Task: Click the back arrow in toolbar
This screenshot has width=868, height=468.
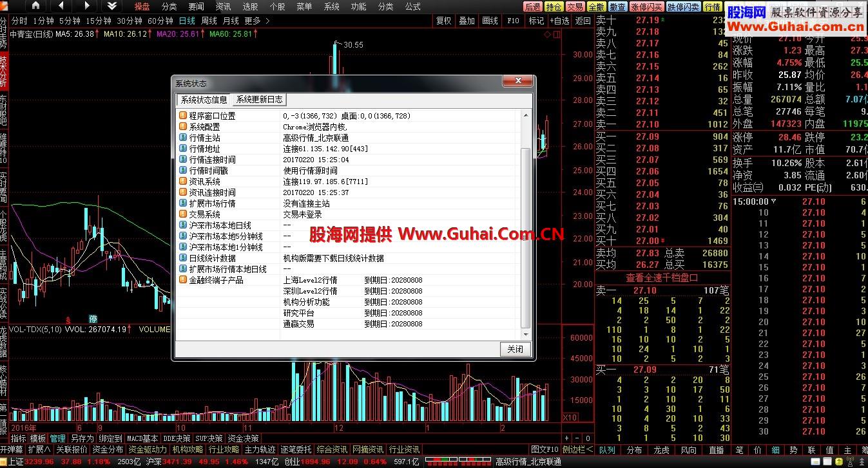Action: tap(61, 6)
